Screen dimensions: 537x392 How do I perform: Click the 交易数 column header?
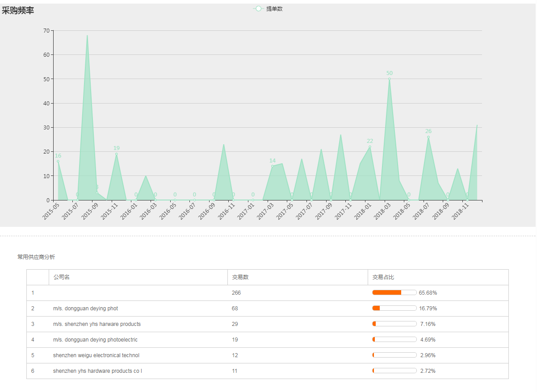(x=240, y=277)
